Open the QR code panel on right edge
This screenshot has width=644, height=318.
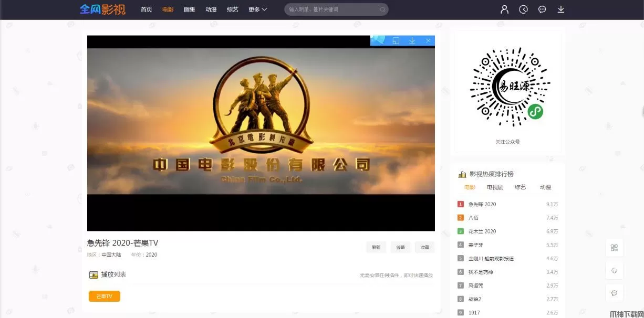[614, 248]
